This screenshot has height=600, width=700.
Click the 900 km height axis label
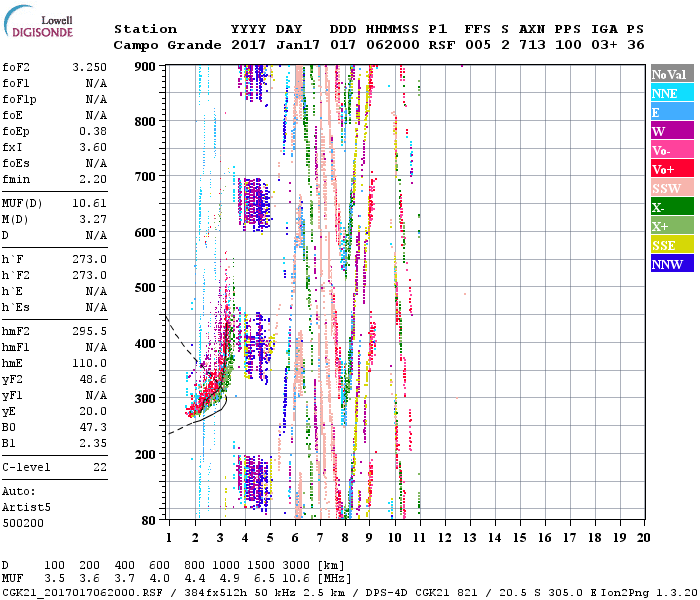coord(146,67)
